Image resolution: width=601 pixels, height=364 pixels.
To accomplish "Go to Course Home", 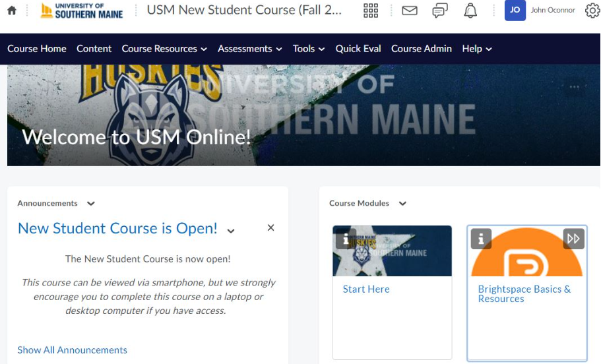I will pos(37,49).
